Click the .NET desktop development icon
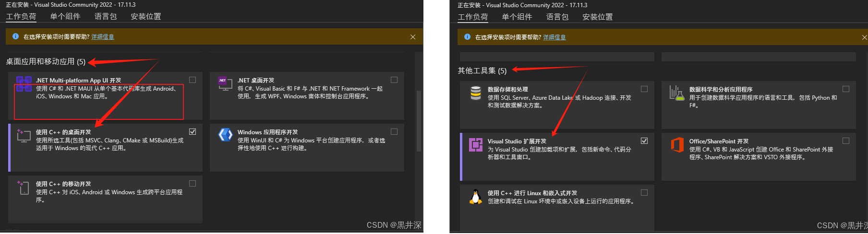868x234 pixels. tap(225, 83)
